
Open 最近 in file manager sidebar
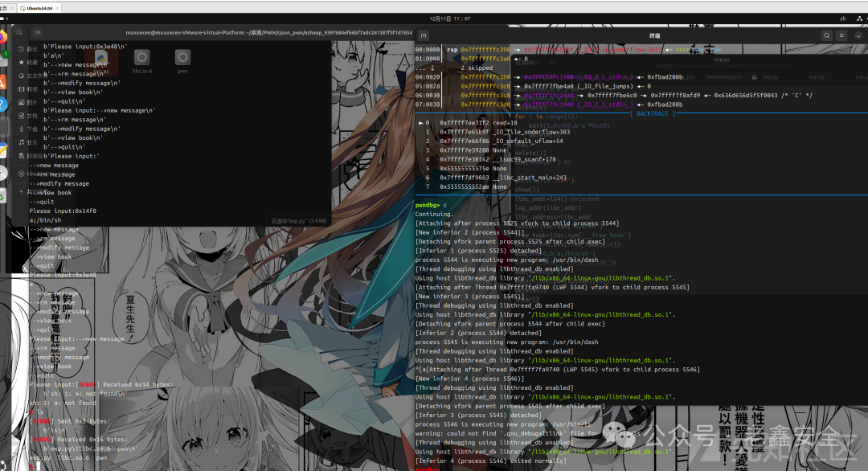(x=27, y=49)
